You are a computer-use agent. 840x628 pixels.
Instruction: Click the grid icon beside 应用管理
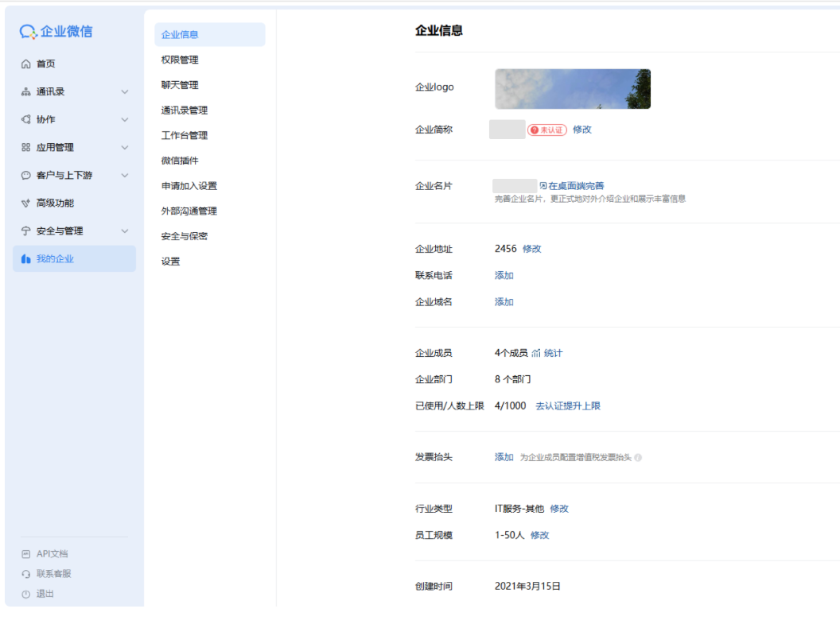pos(25,147)
